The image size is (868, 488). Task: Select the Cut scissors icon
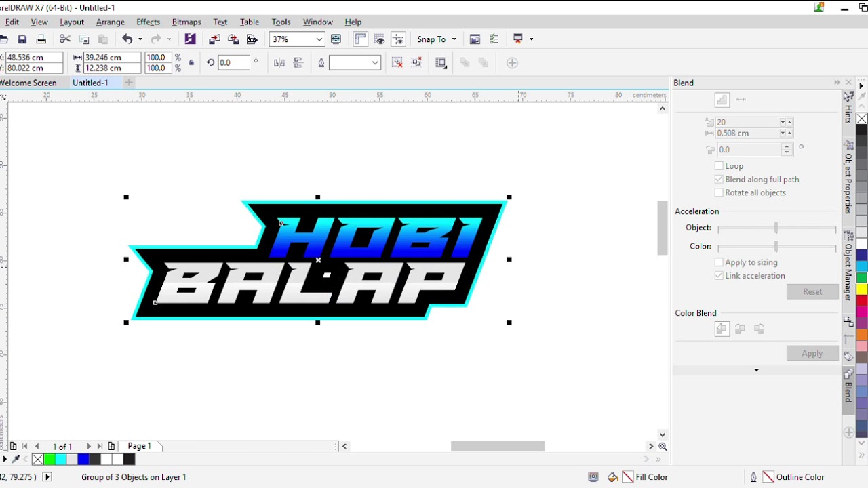click(x=65, y=39)
